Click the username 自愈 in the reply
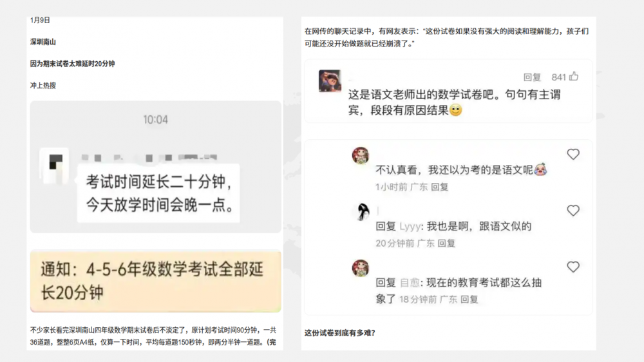 (x=410, y=283)
